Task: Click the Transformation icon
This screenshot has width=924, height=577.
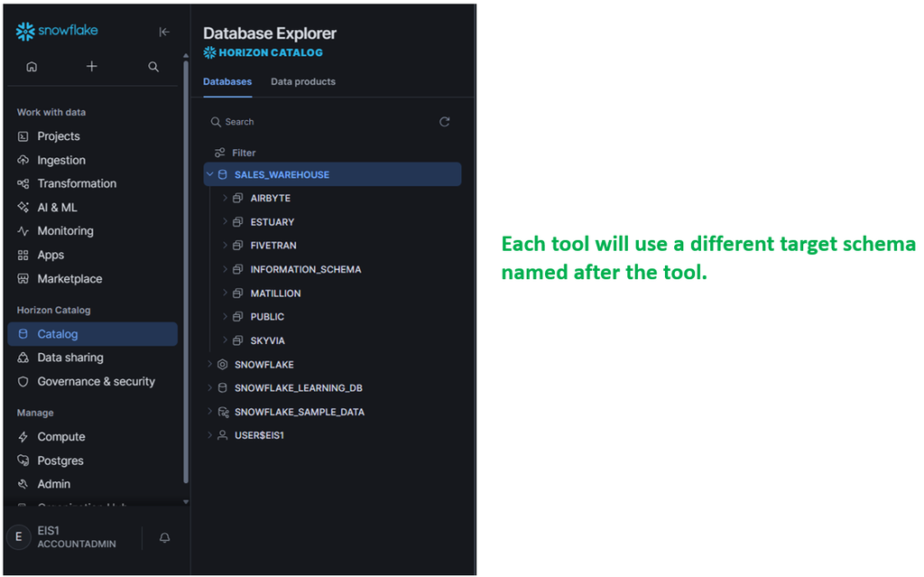Action: pos(23,183)
